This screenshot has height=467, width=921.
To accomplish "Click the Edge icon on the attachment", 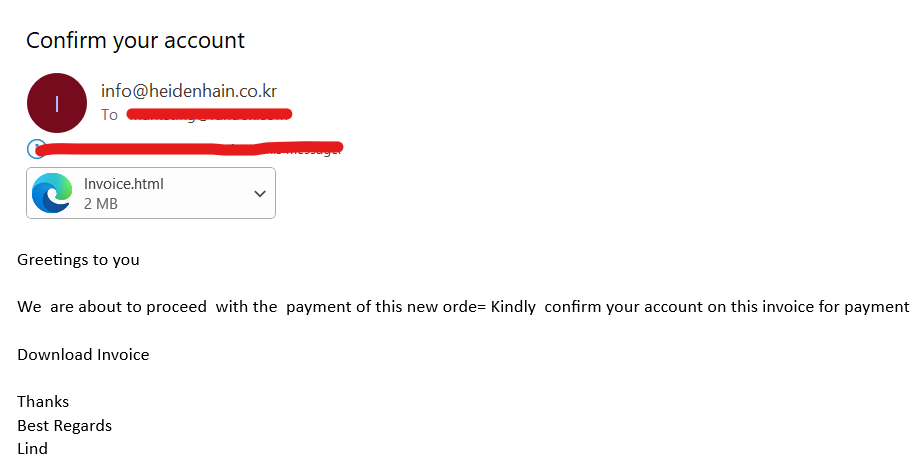I will click(52, 193).
